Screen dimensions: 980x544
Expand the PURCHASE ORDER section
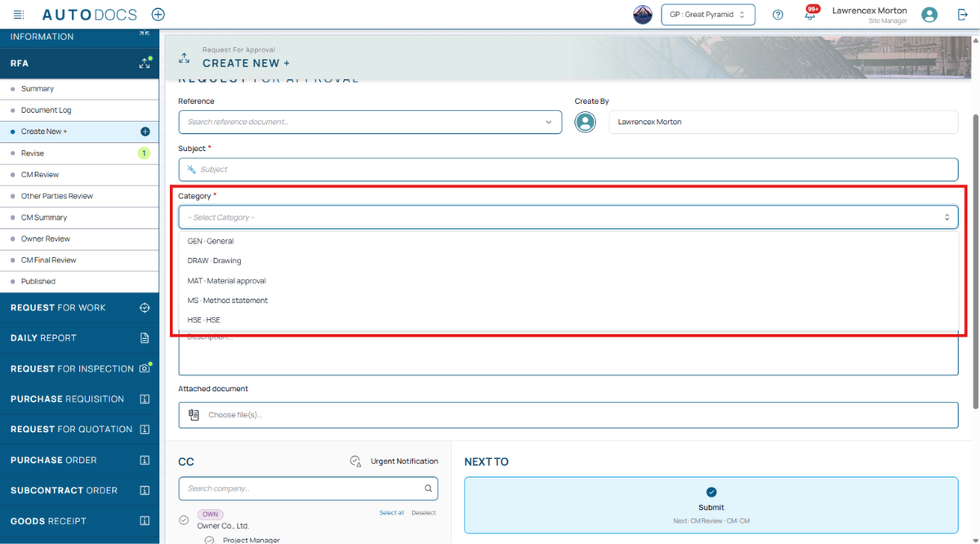click(x=79, y=460)
